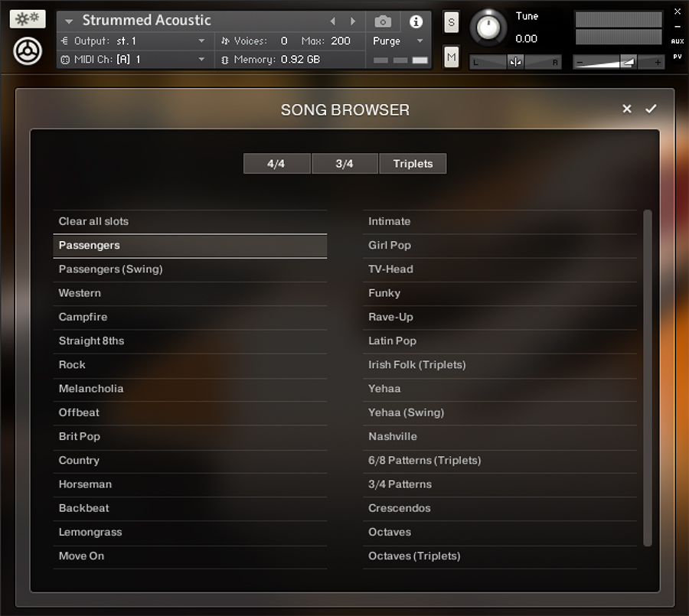The image size is (689, 616).
Task: Open the instrument info icon
Action: (416, 22)
